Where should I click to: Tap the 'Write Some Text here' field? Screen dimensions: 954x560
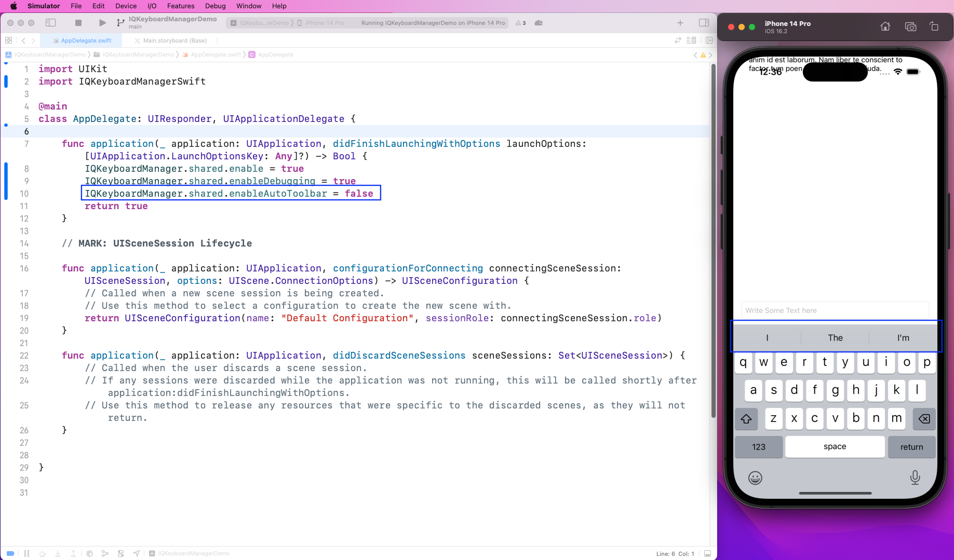pos(835,310)
